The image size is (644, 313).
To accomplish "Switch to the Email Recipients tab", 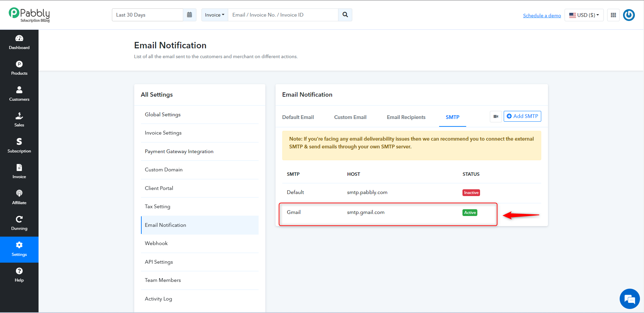I will coord(406,117).
